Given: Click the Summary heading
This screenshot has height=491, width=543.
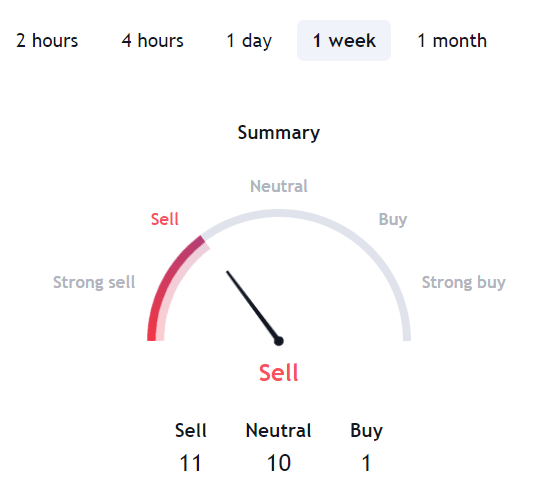Looking at the screenshot, I should pos(279,133).
